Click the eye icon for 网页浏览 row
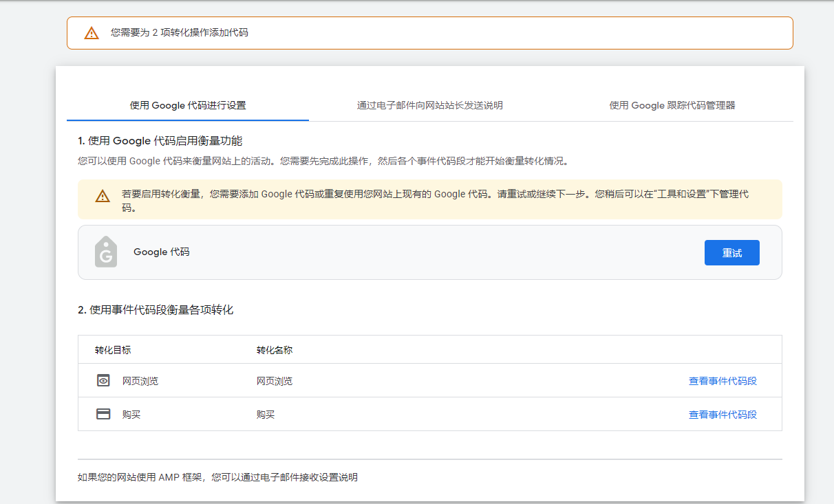 (103, 380)
